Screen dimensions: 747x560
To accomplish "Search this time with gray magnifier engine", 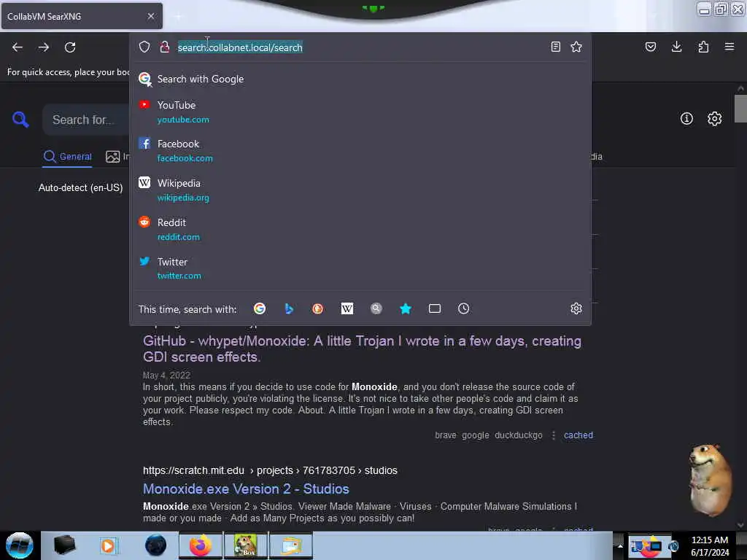I will (x=376, y=308).
